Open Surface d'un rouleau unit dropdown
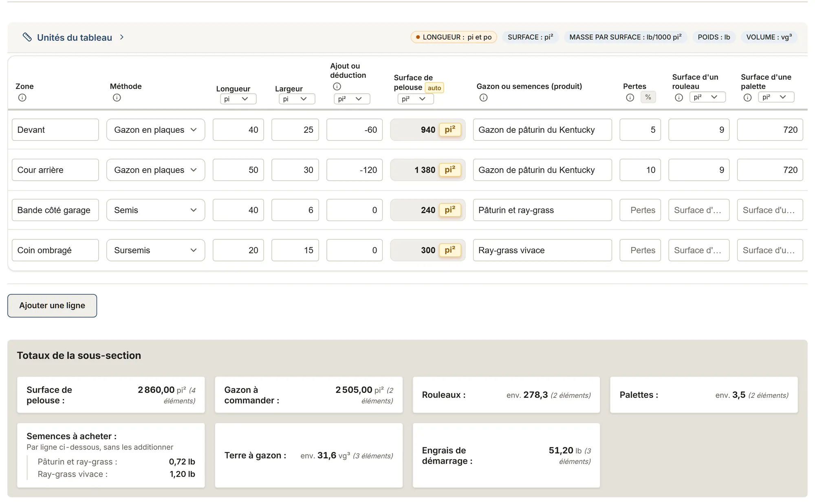Viewport: 815px width, 504px height. 707,97
